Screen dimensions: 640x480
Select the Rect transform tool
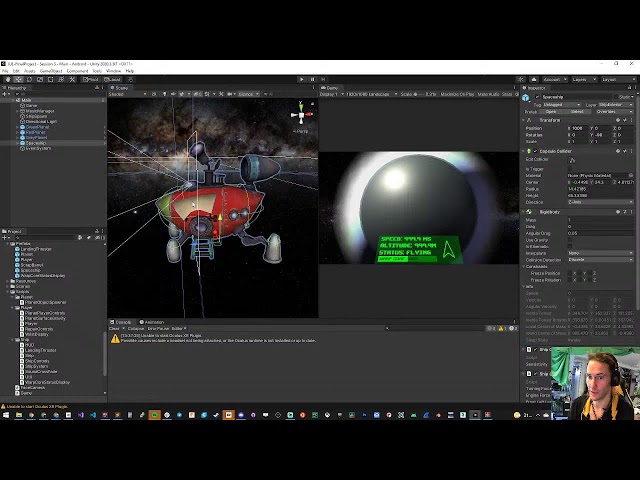tap(51, 80)
